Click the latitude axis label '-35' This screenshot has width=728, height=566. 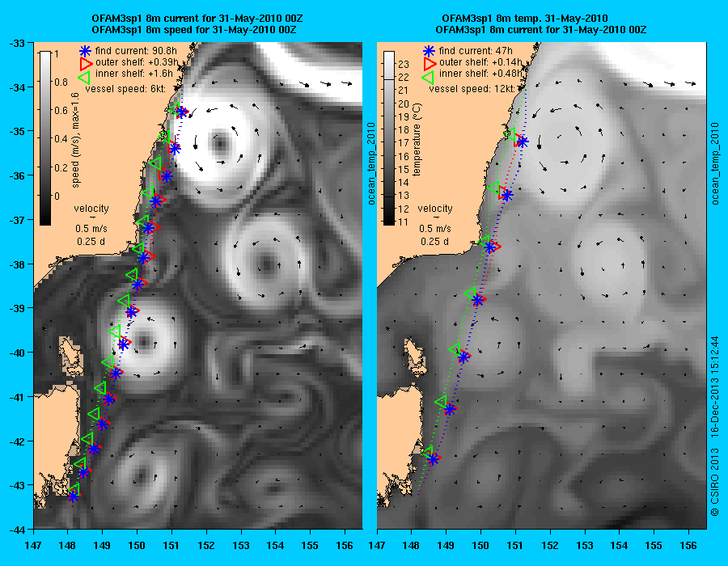[16, 131]
